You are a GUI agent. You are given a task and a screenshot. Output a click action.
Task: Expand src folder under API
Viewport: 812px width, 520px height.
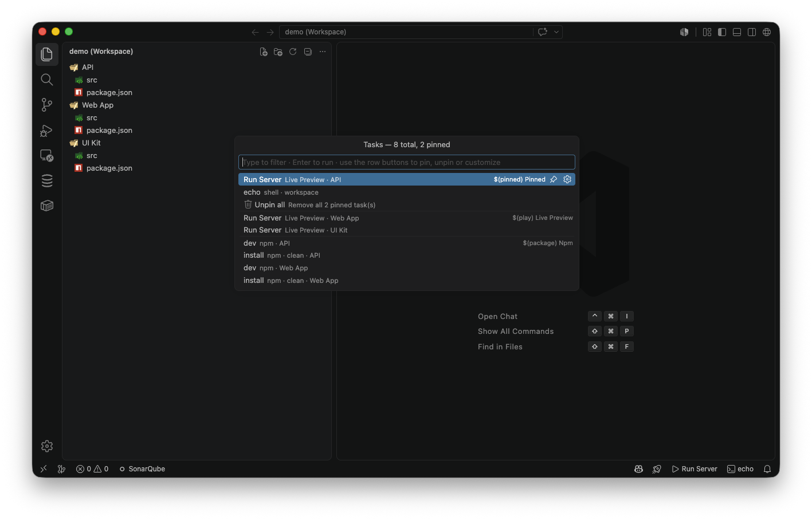coord(197,80)
